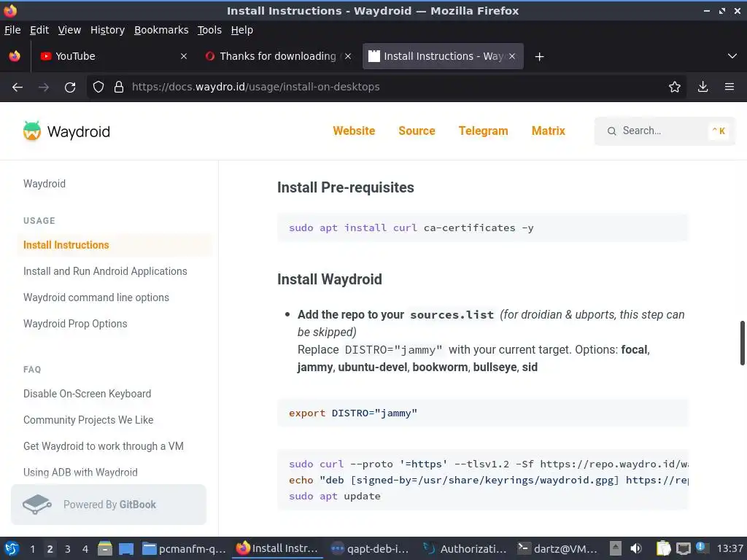Click the sudo apt install curl code block

(483, 227)
